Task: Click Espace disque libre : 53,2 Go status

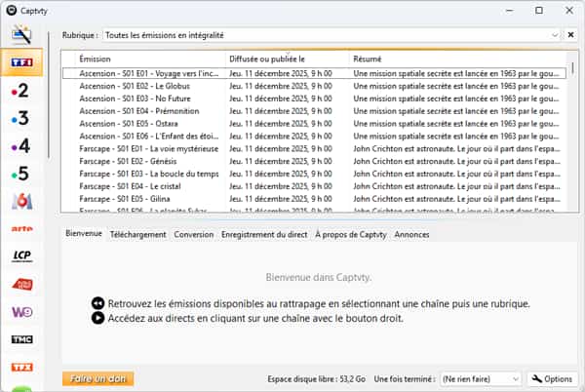Action: coord(316,379)
